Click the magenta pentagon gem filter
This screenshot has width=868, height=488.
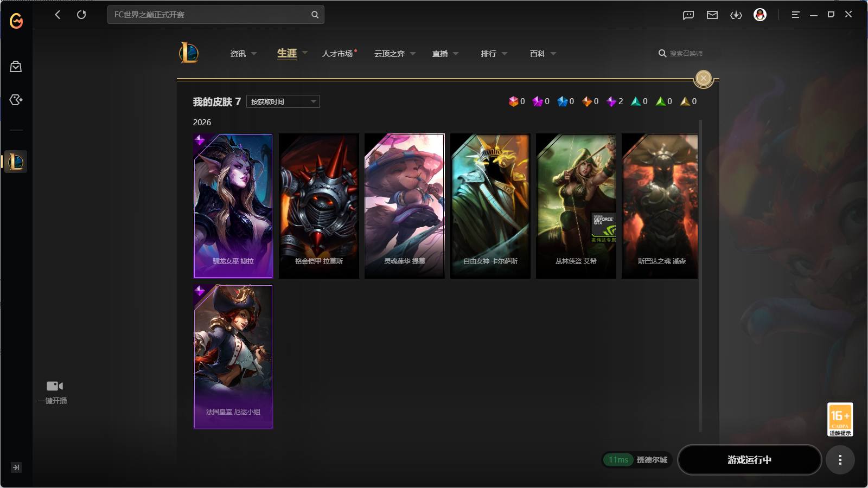(x=537, y=101)
